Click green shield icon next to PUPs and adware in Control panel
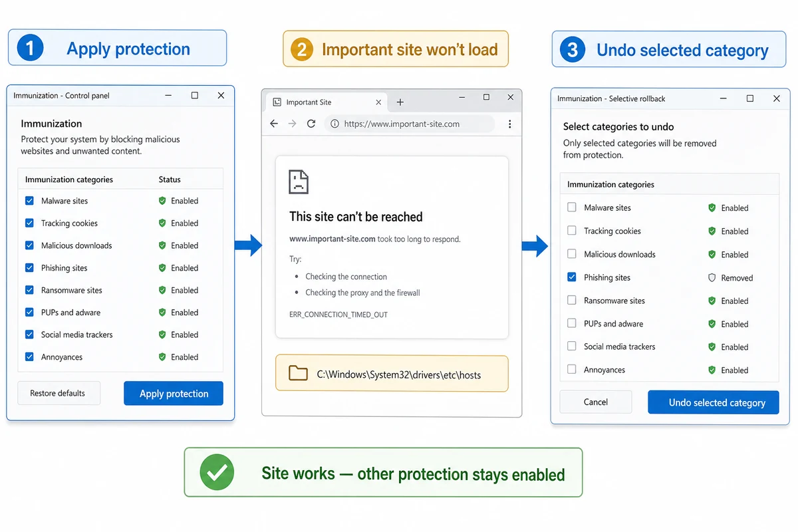798x532 pixels. 162,313
